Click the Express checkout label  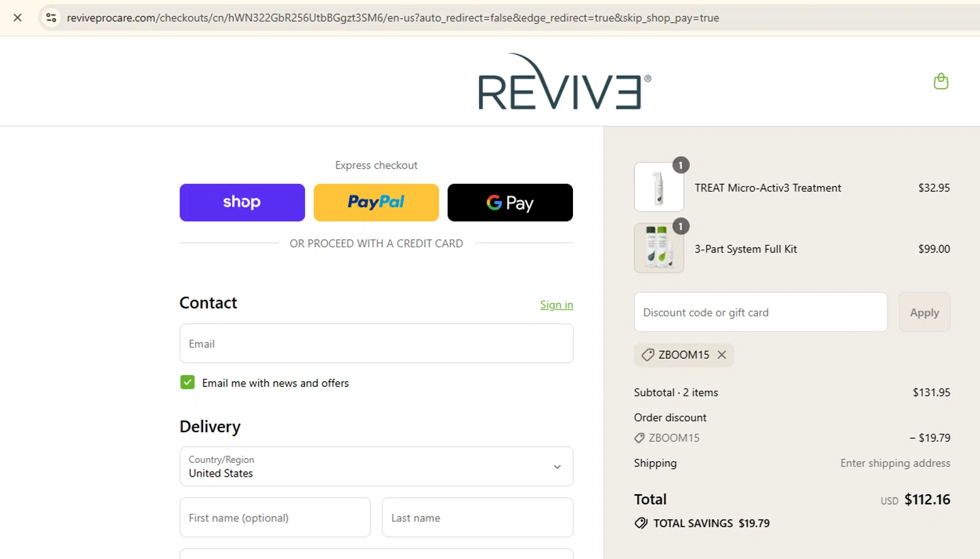click(x=376, y=165)
